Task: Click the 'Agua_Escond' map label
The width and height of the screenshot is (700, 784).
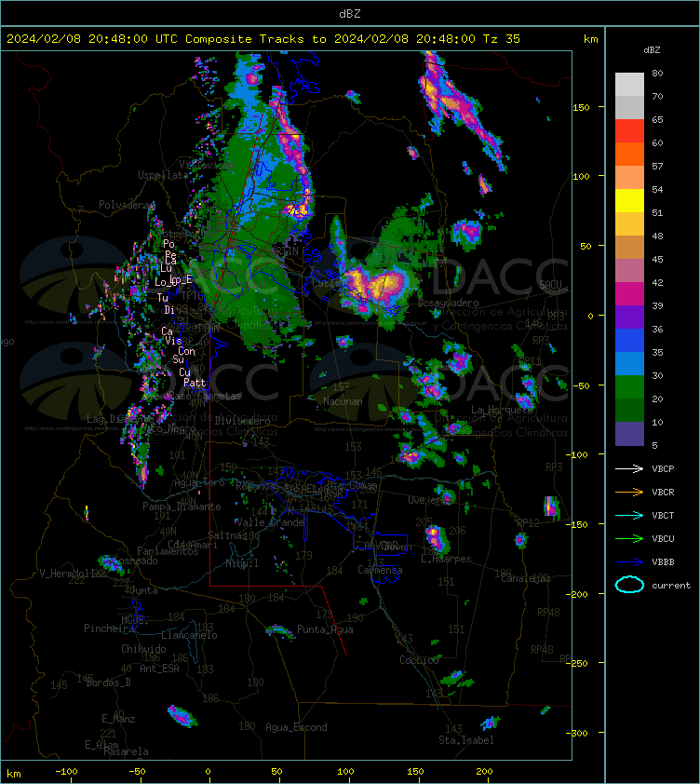Action: point(296,727)
